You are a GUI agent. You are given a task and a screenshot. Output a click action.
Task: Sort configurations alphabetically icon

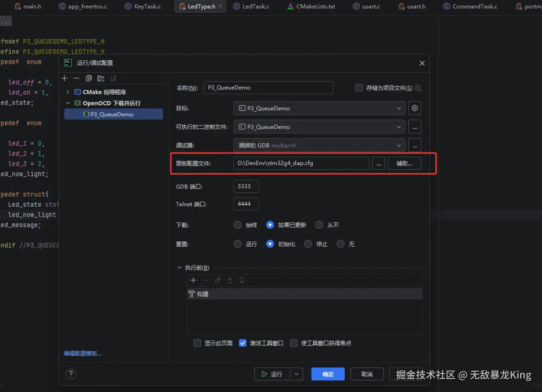click(113, 78)
